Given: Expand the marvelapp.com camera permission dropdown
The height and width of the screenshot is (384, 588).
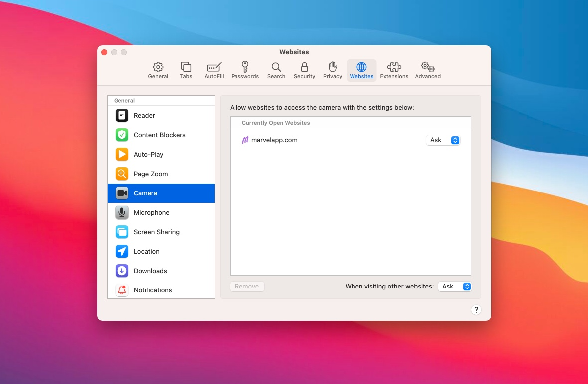Looking at the screenshot, I should click(x=443, y=140).
